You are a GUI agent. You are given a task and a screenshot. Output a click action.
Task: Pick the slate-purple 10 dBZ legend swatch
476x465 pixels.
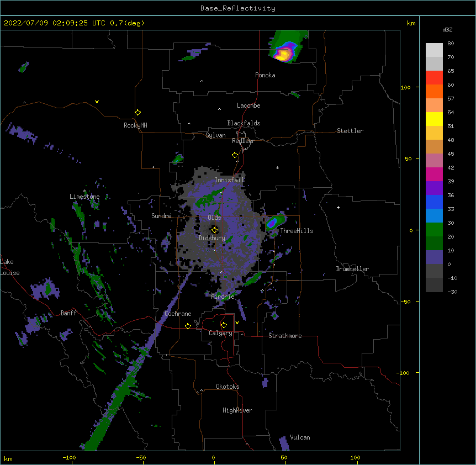[434, 257]
